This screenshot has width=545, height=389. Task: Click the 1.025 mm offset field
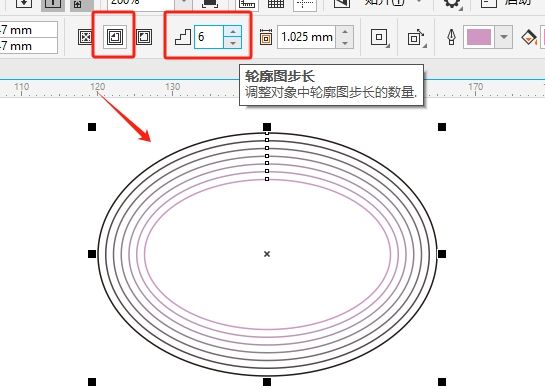click(307, 37)
